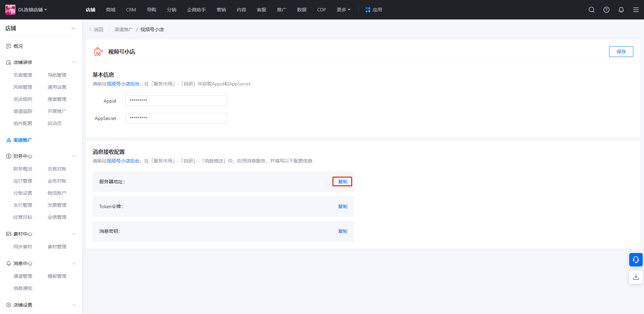
Task: Open 渠道推广 breadcrumb link
Action: 124,29
